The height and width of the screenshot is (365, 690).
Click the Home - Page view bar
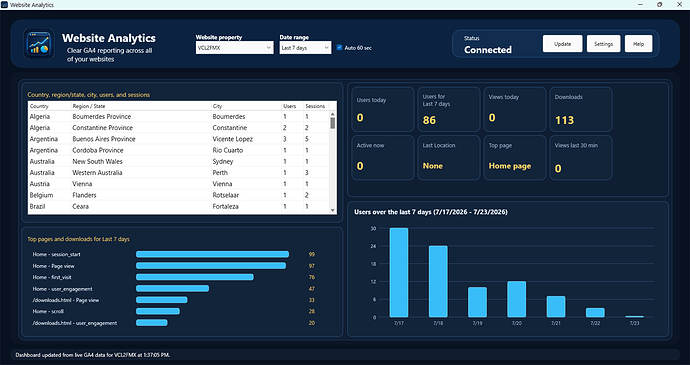[211, 265]
